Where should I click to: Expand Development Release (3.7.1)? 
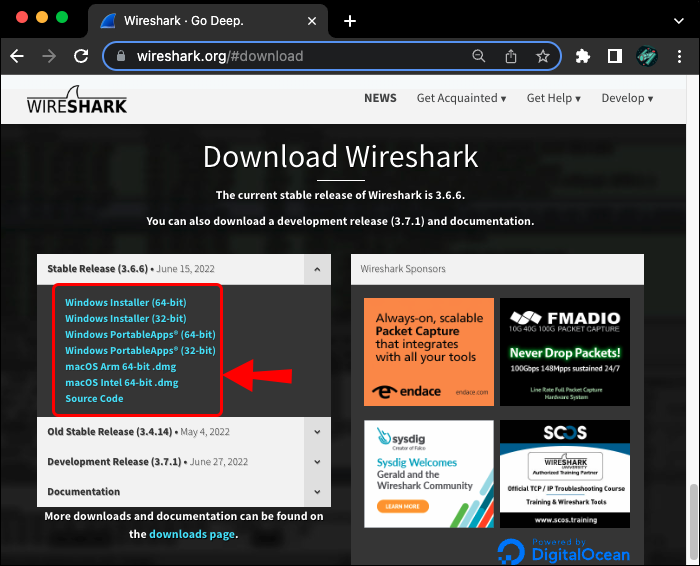(x=184, y=462)
